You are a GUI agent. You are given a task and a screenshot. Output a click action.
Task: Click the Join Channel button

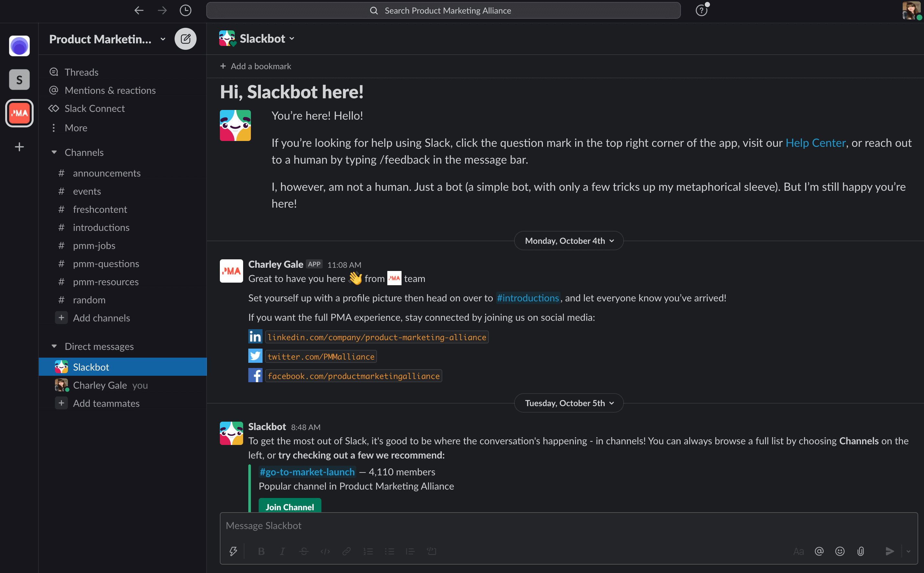(289, 507)
